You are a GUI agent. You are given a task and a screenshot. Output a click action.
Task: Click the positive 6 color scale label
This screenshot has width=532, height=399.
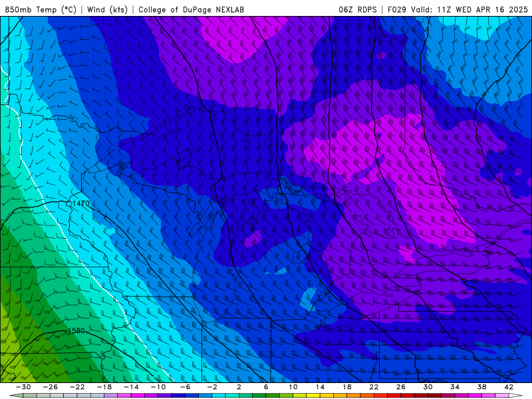click(266, 387)
